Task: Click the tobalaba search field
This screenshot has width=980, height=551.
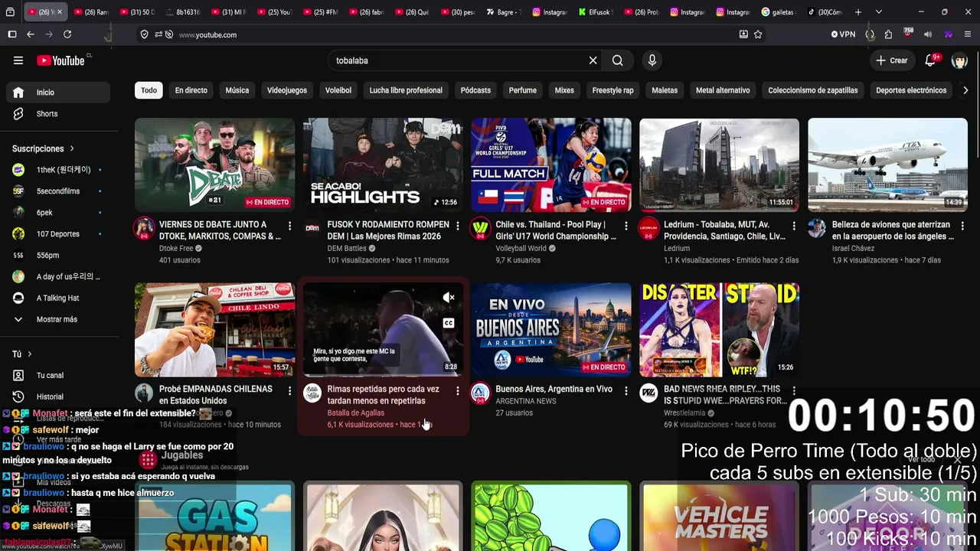Action: (x=459, y=60)
